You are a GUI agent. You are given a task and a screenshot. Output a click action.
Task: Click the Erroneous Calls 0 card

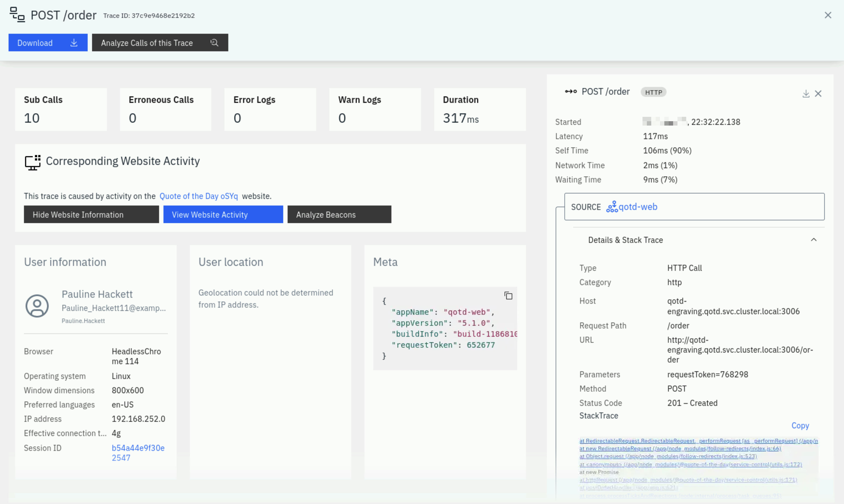pos(165,109)
